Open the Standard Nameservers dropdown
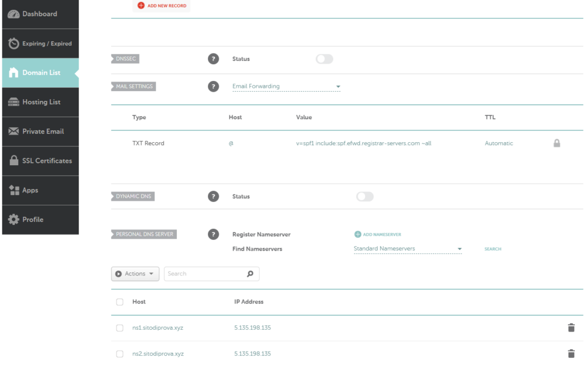Viewport: 588px width, 374px height. pos(408,249)
